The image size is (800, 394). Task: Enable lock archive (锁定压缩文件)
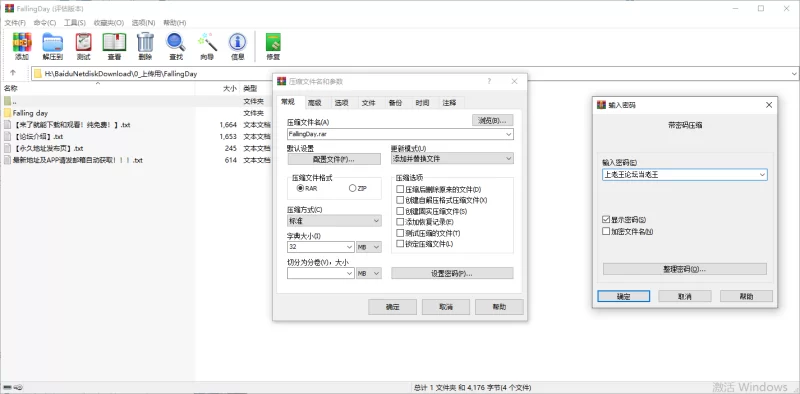(x=400, y=243)
